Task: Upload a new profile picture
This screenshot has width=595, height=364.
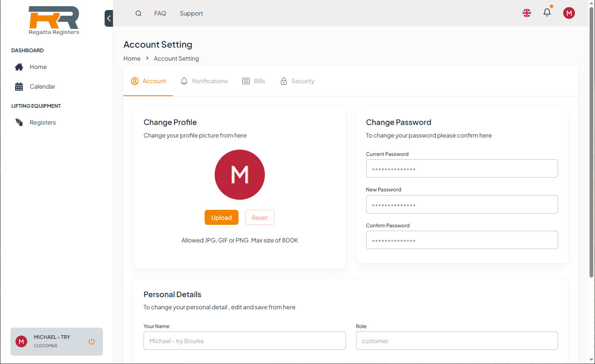Action: [221, 217]
